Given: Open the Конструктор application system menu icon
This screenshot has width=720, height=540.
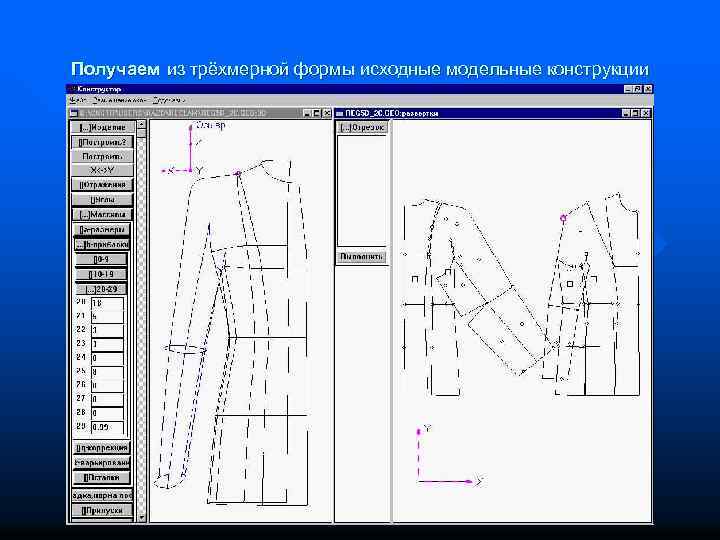Looking at the screenshot, I should pos(71,89).
